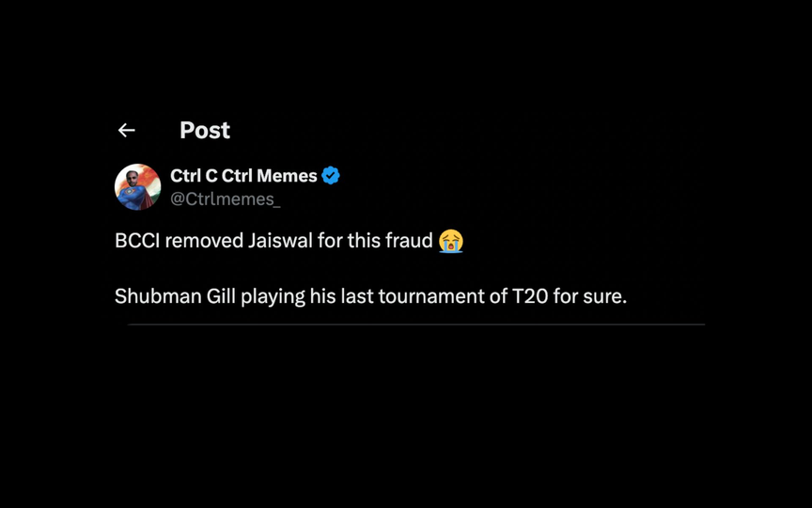
Task: Go back using the left arrow
Action: (126, 130)
